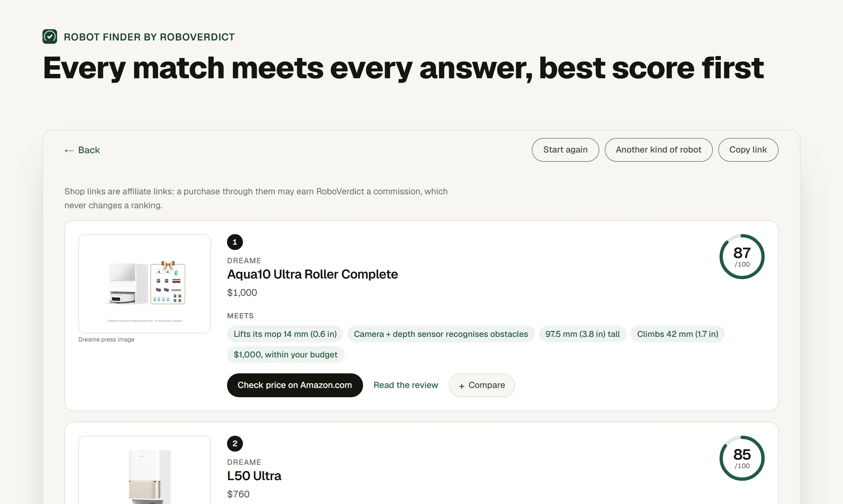The height and width of the screenshot is (504, 843).
Task: Click the $1,000 price under Aqua10 Ultra
Action: tap(242, 293)
